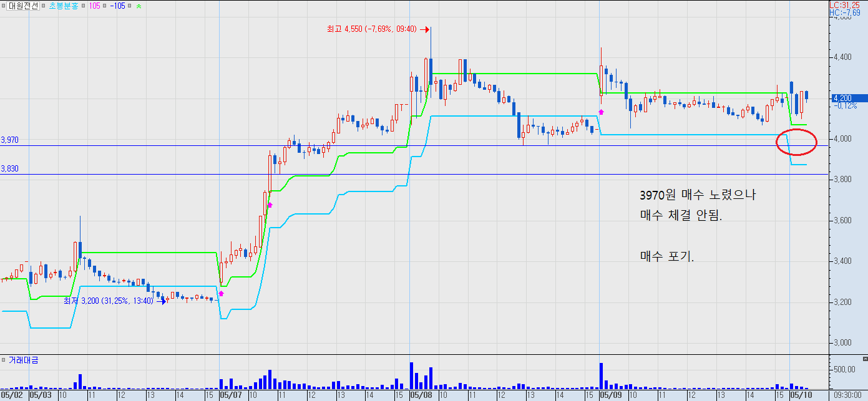Screen dimensions: 868x401
Task: Select the 초봉분홍 indicator label
Action: click(63, 6)
